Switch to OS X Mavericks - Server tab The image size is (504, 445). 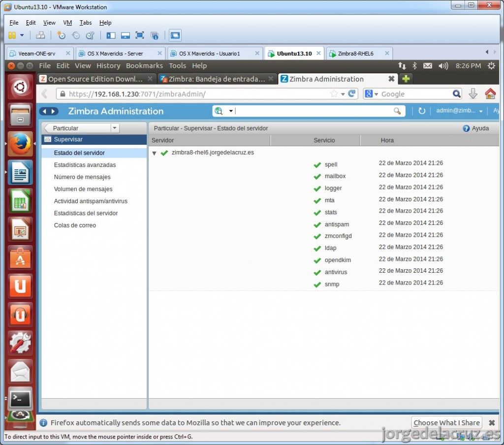115,53
